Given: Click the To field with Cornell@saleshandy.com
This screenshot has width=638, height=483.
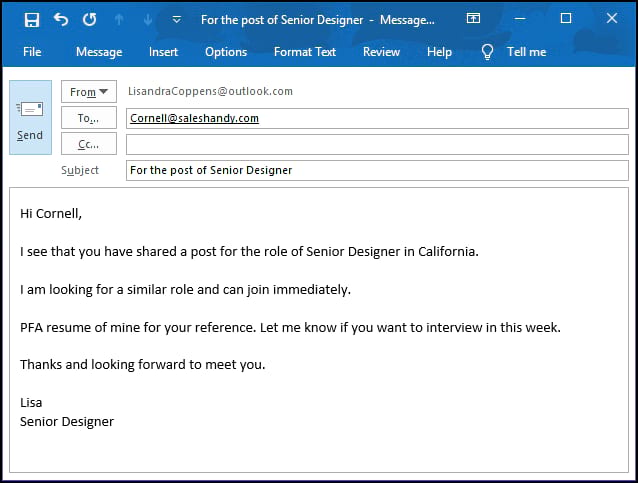Looking at the screenshot, I should [377, 118].
